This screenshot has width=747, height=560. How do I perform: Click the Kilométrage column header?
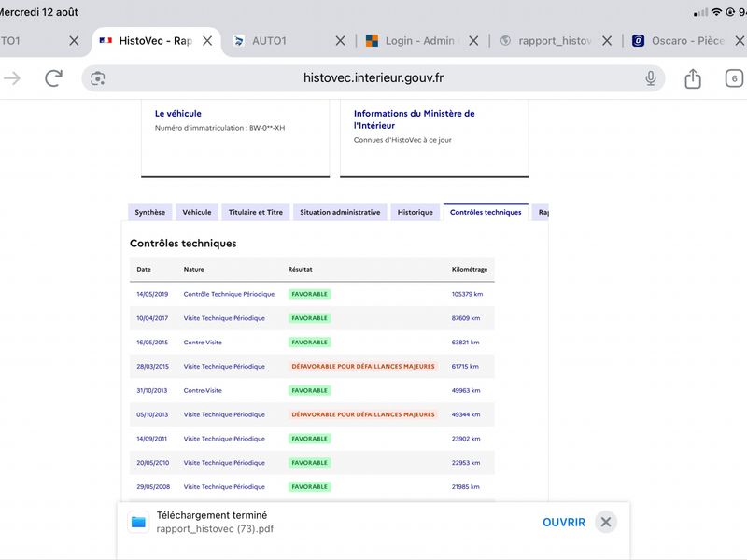click(470, 269)
